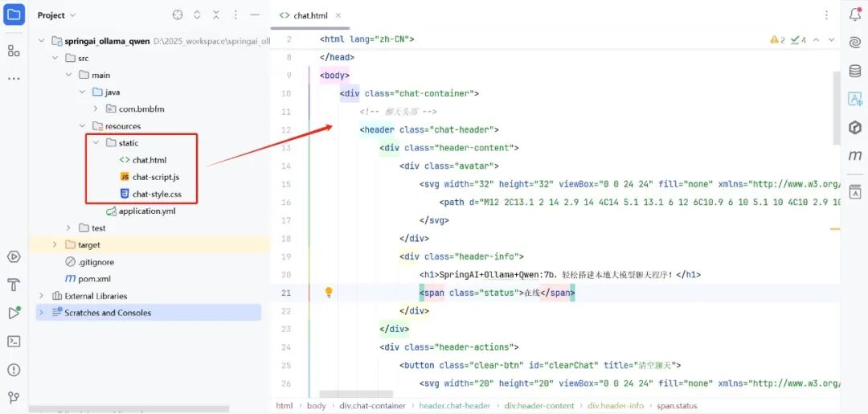Open Notifications bell icon
868x414 pixels.
[x=855, y=15]
